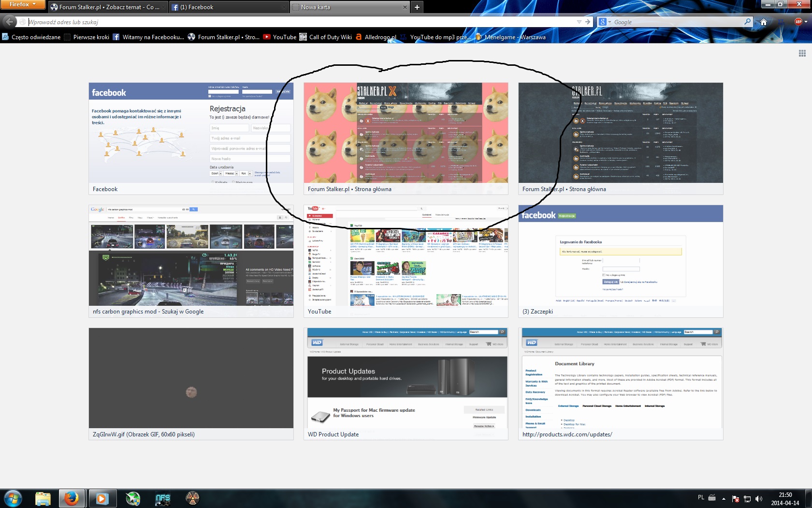Open the media player taskbar icon
This screenshot has width=812, height=508.
102,498
